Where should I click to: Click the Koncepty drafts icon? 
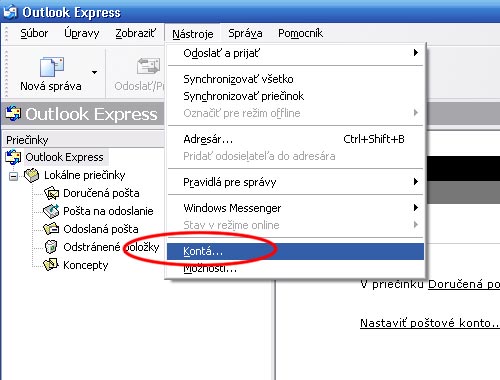click(51, 265)
